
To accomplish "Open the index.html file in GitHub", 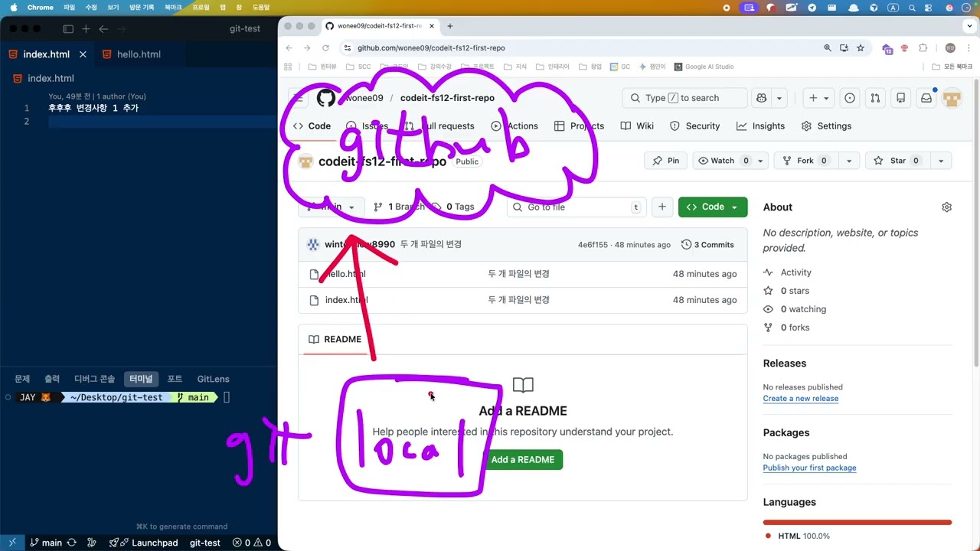I will click(346, 300).
